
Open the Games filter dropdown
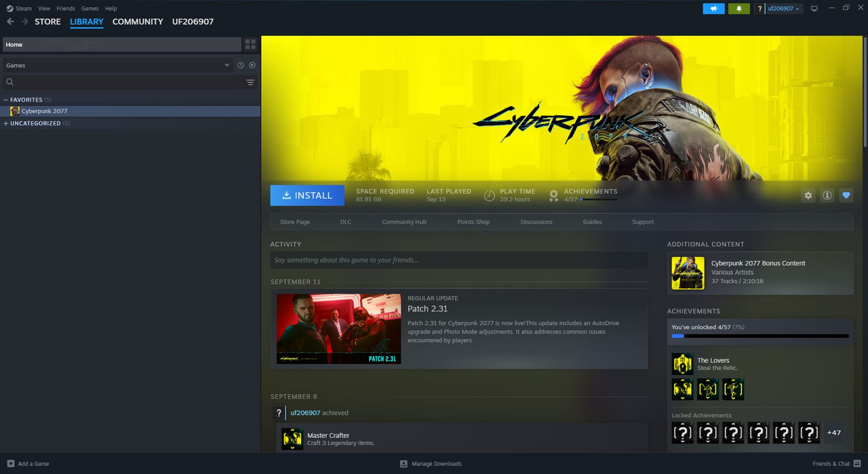click(x=118, y=65)
